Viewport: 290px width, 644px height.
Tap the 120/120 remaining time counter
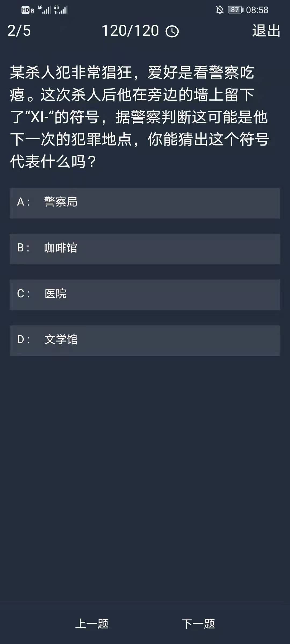click(130, 31)
